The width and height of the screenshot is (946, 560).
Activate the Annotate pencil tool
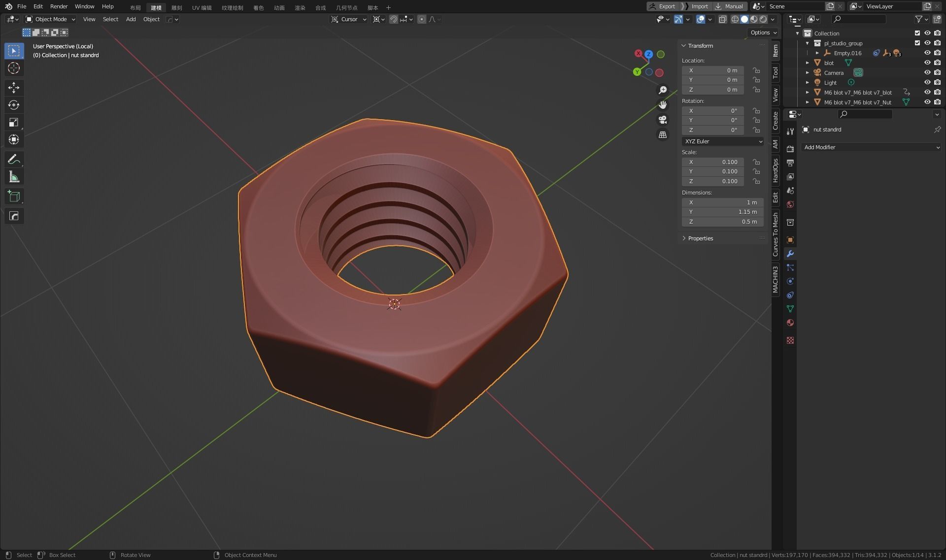14,159
